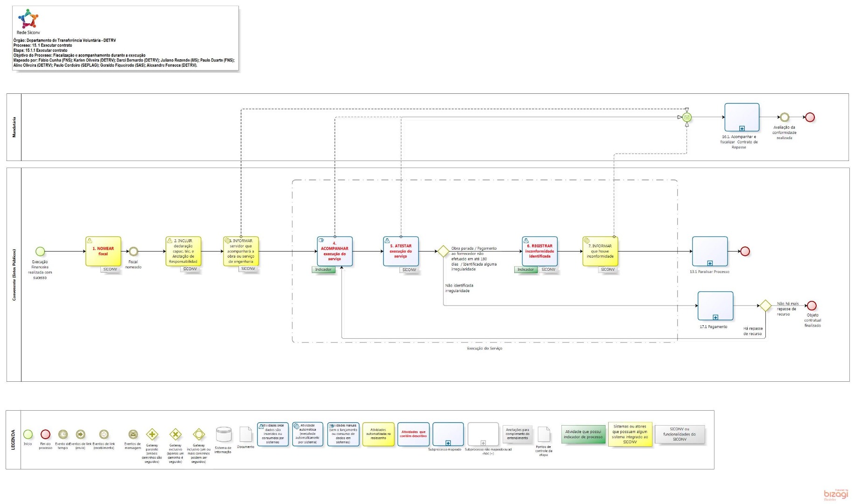Select task '6. REGISTRAR inconformidade identificada'
855x504 pixels.
coord(540,252)
